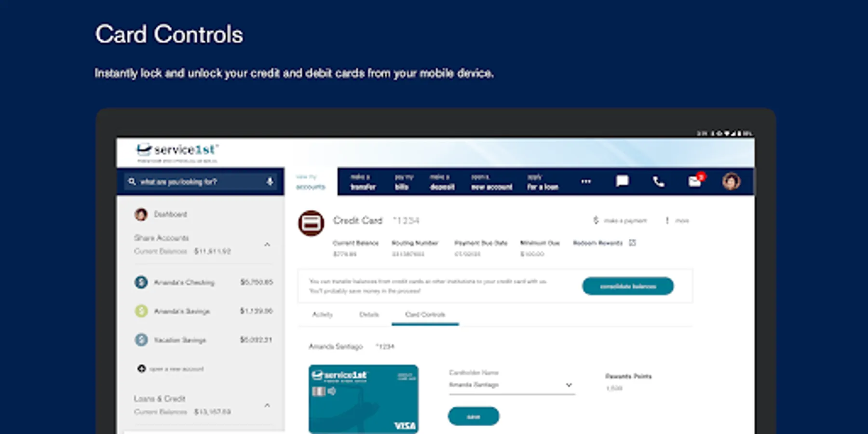This screenshot has height=434, width=868.
Task: Switch to the Activity tab
Action: 322,314
